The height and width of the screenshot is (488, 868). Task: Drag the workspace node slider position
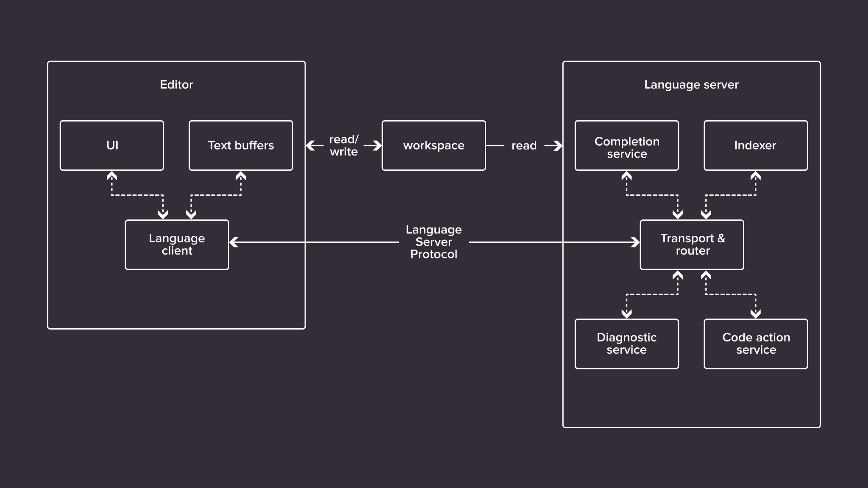point(434,145)
